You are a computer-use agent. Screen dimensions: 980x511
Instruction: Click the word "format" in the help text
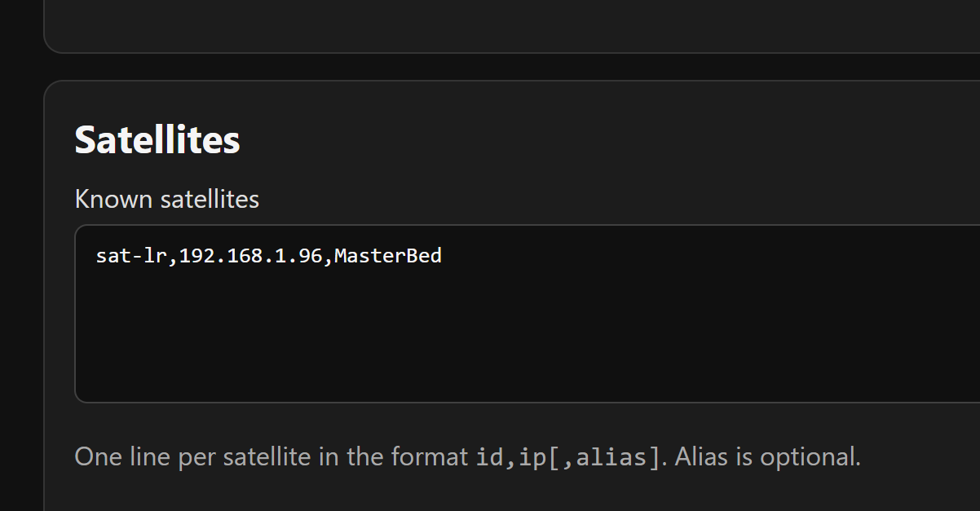pyautogui.click(x=430, y=456)
